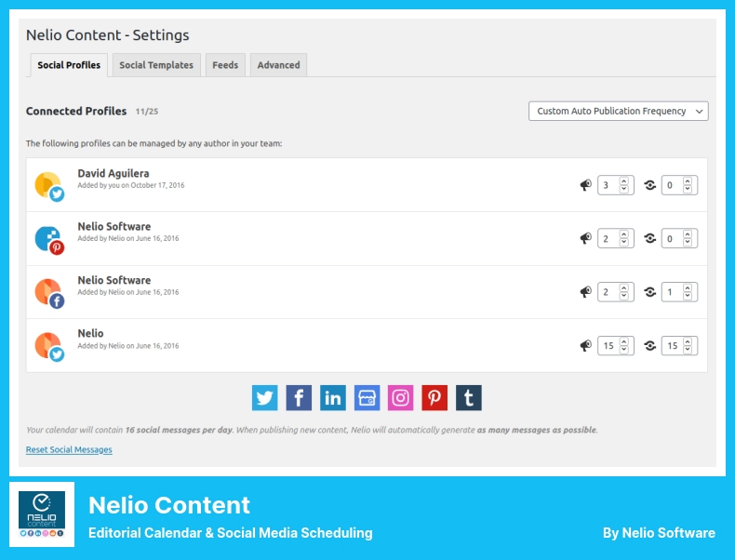The height and width of the screenshot is (560, 735).
Task: Click megaphone icon in David Aguilera row
Action: (x=585, y=185)
